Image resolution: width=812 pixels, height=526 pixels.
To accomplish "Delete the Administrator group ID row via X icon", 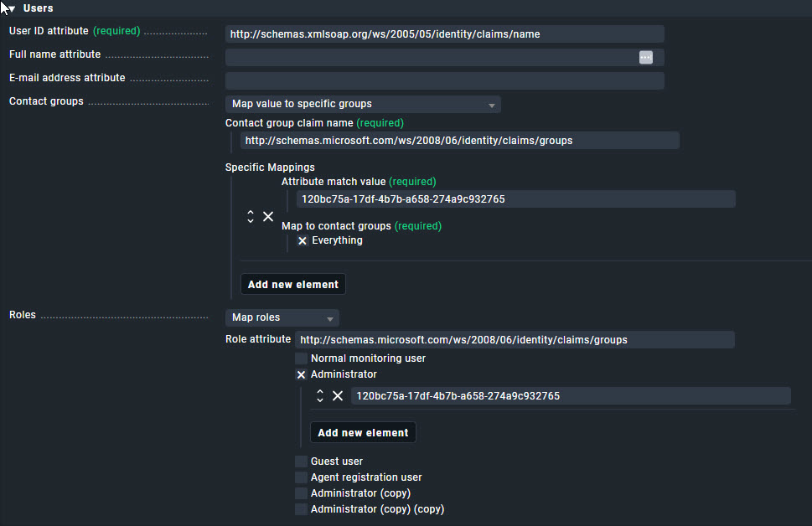I will point(338,394).
